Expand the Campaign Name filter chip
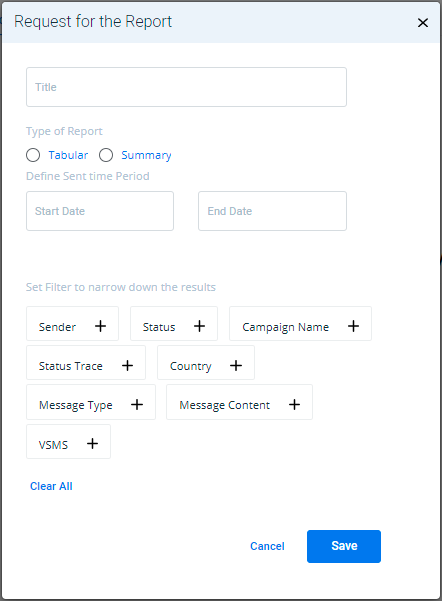 pos(301,323)
